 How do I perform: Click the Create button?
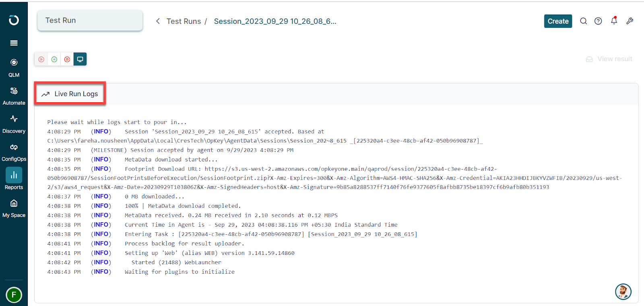[x=558, y=21]
